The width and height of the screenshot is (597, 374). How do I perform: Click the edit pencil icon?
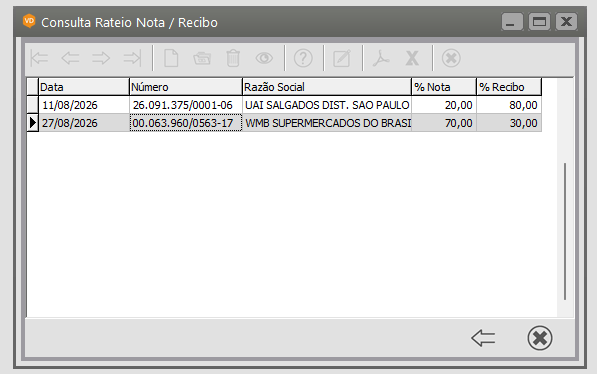tap(342, 58)
